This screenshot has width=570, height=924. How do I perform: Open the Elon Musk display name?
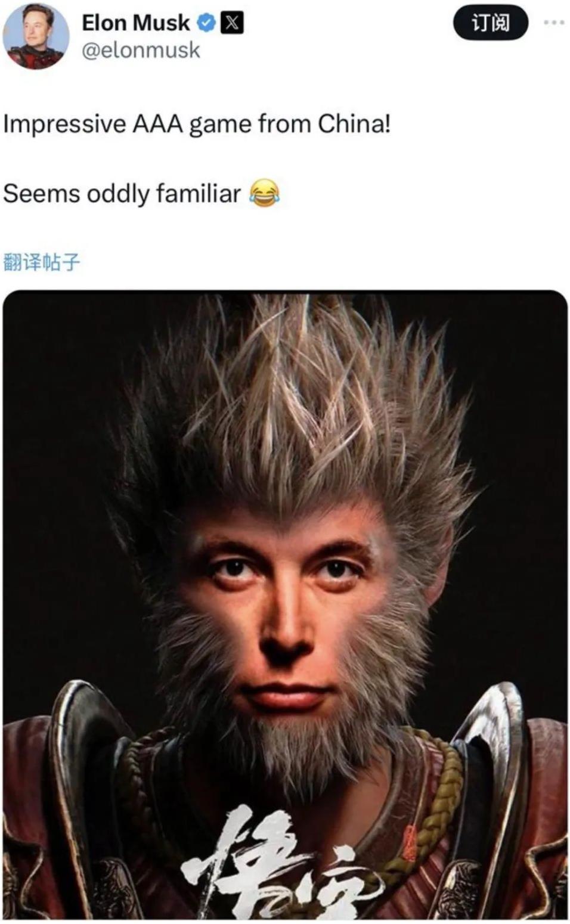(135, 23)
